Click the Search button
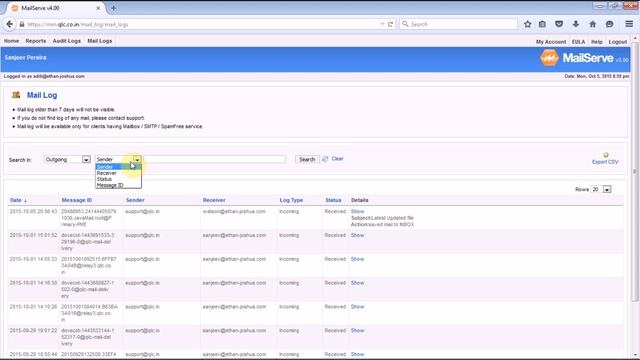 click(307, 159)
